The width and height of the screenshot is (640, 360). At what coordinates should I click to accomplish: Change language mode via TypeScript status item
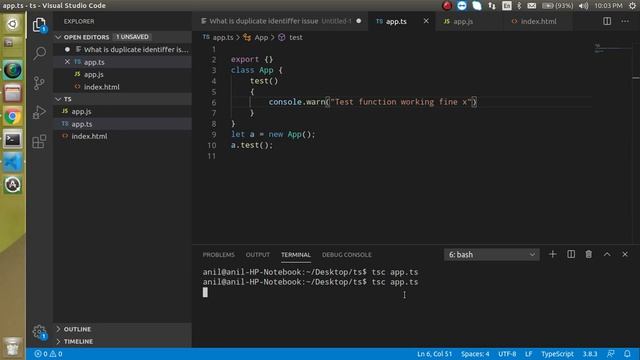(557, 354)
